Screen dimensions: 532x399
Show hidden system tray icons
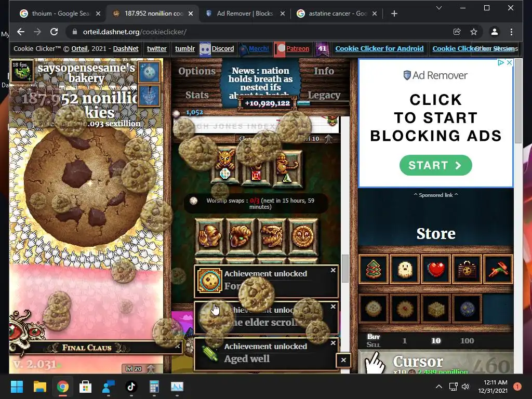coord(438,387)
